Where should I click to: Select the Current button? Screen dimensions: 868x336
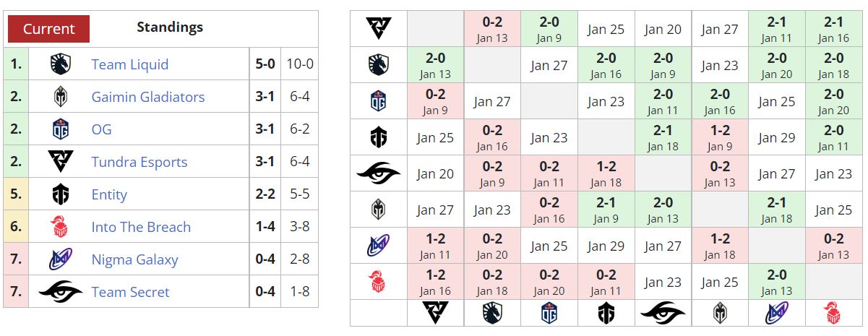[49, 29]
